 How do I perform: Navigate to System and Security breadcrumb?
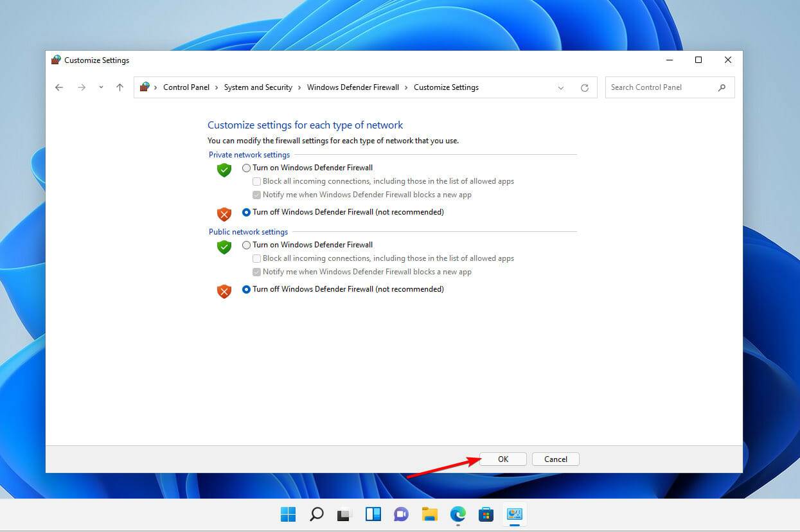pos(258,87)
